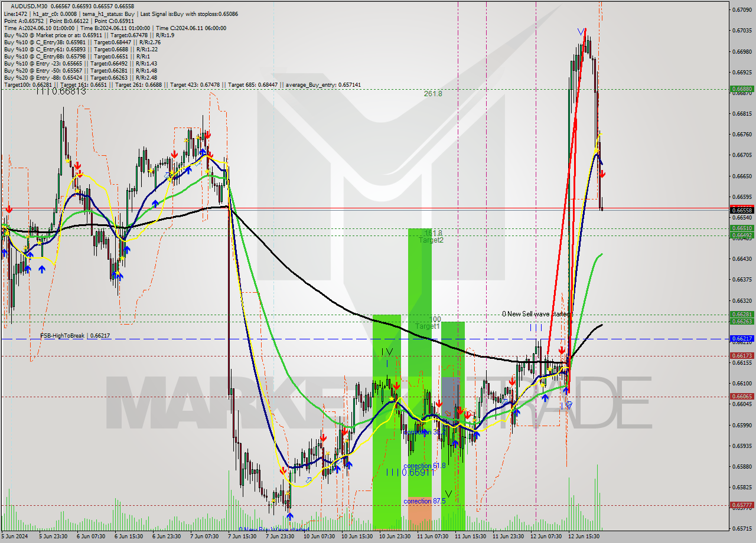Click the '5 Jun 2024' time axis label
The height and width of the screenshot is (543, 756).
(x=15, y=537)
